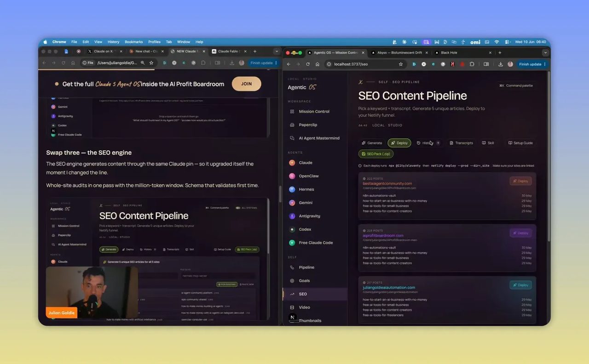Screen dimensions: 589x364
Task: Go back in the right Chrome window
Action: tap(289, 64)
